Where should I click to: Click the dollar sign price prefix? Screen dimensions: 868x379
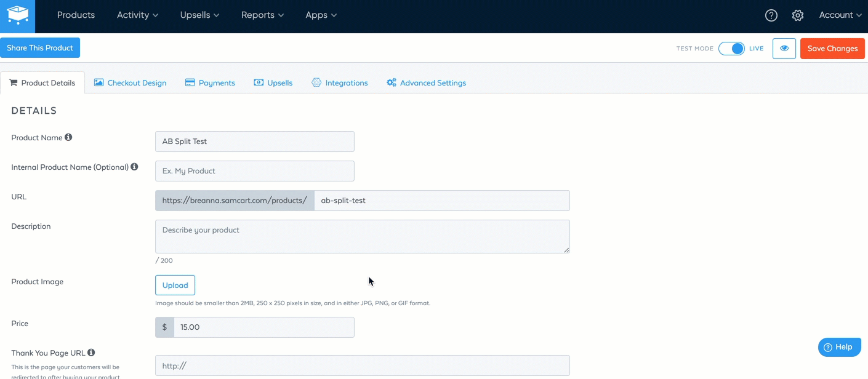coord(164,327)
